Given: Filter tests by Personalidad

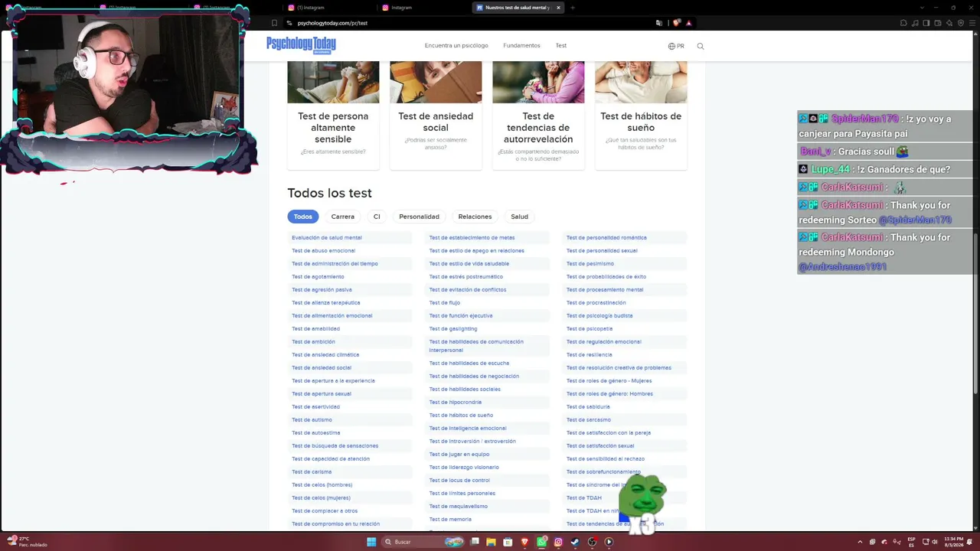Looking at the screenshot, I should click(419, 217).
